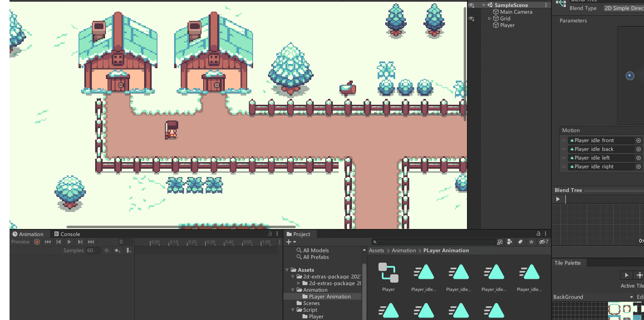
Task: Switch to the Console tab
Action: (67, 234)
